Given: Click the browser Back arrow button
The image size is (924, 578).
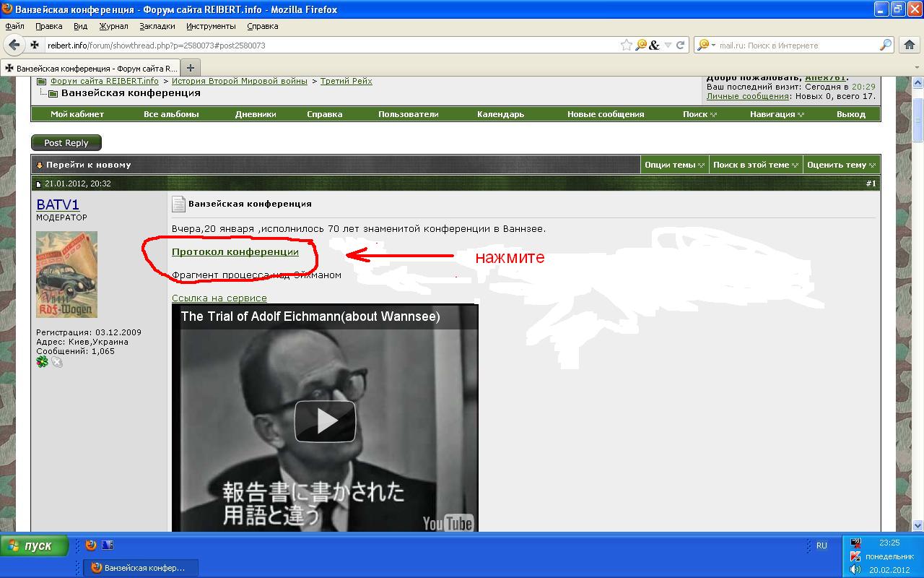Looking at the screenshot, I should click(14, 45).
